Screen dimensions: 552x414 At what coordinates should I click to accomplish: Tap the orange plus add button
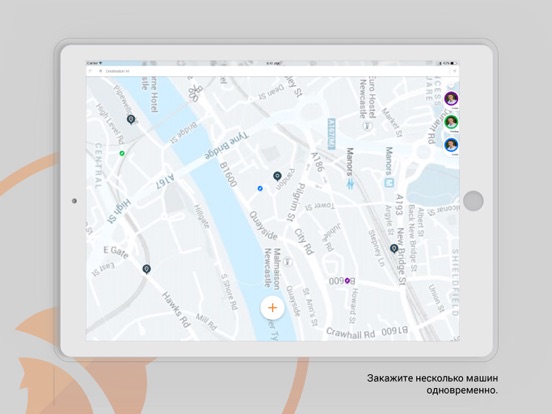click(x=272, y=308)
